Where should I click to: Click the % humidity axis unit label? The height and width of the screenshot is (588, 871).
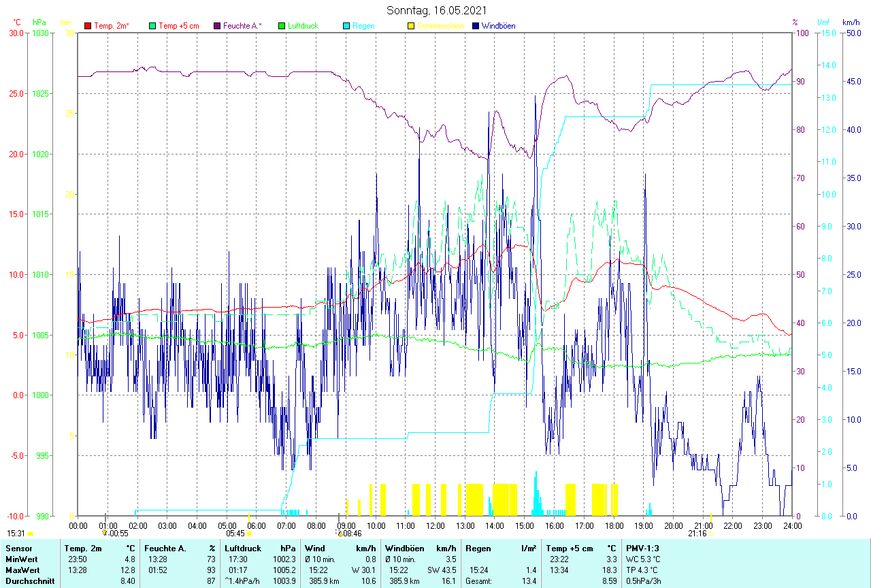tap(794, 22)
